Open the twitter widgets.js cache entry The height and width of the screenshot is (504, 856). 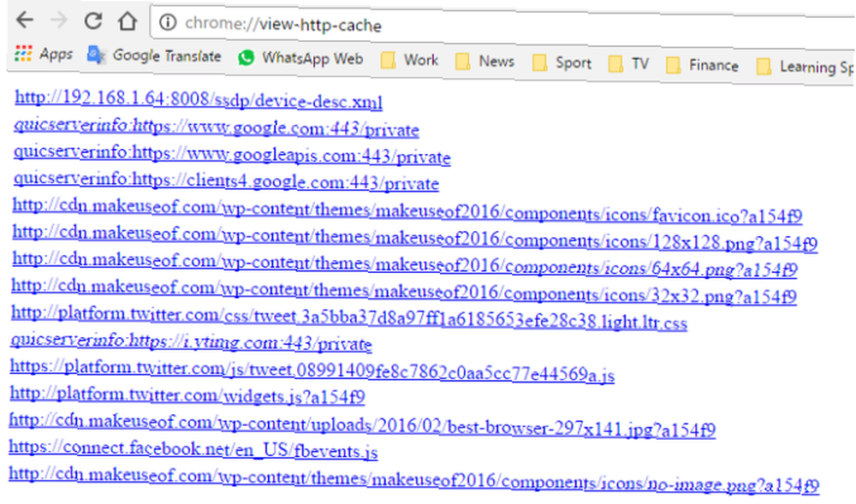[187, 395]
